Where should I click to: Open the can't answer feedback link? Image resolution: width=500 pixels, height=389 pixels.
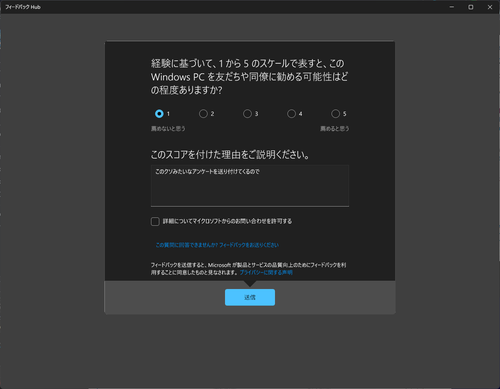click(x=217, y=245)
